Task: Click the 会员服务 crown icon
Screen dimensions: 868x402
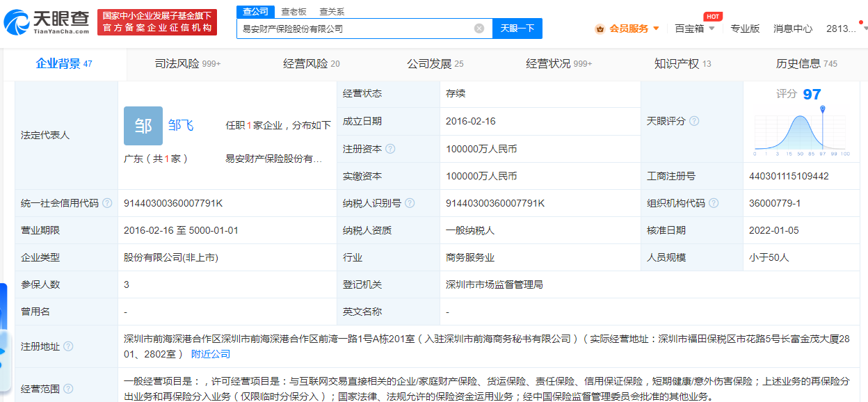Action: (600, 29)
